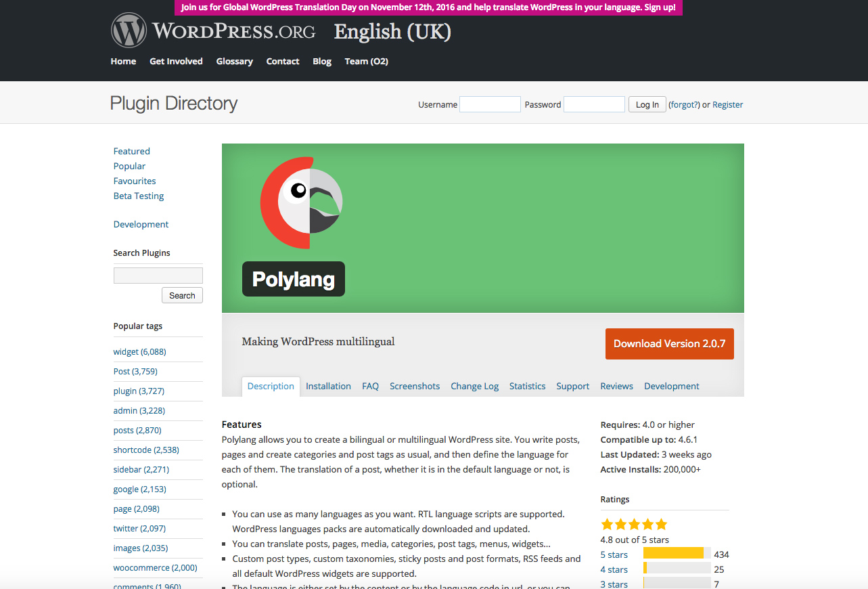Viewport: 868px width, 589px height.
Task: Switch to the Support tab
Action: [573, 386]
